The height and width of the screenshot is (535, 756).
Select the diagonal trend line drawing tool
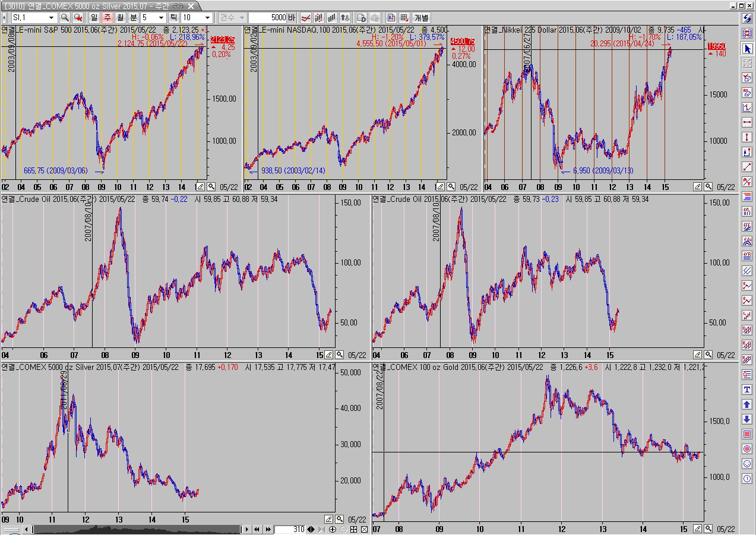747,167
